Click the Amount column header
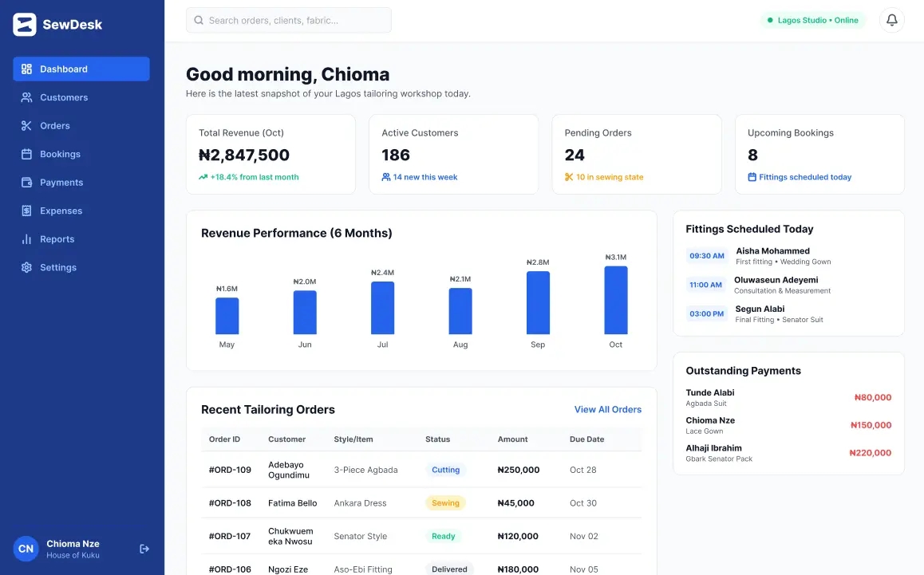 pos(513,439)
